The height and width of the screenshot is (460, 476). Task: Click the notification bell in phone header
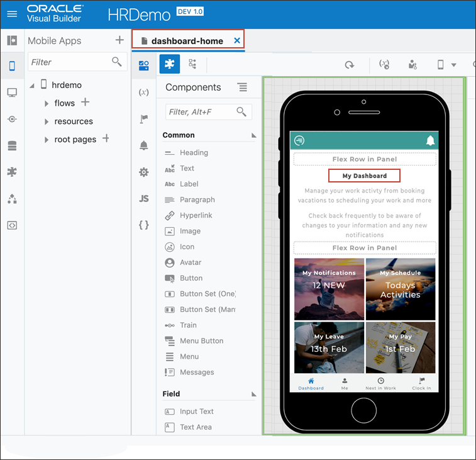click(x=430, y=140)
